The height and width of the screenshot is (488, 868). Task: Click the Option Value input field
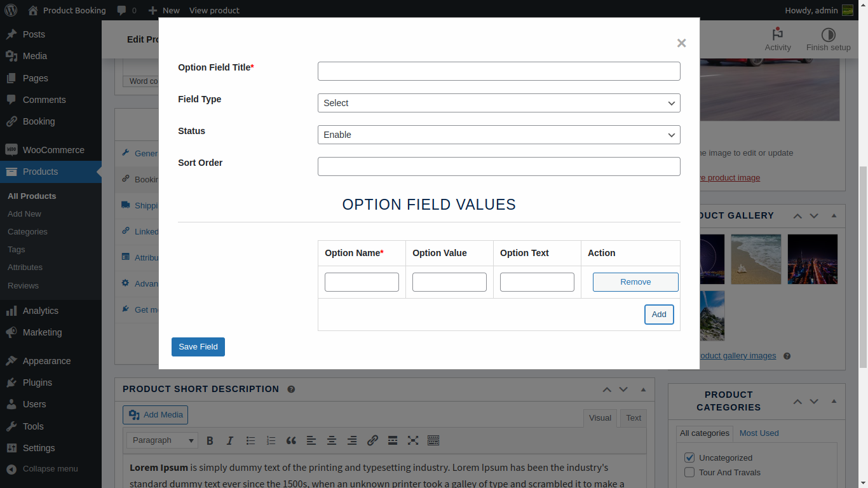pyautogui.click(x=449, y=282)
